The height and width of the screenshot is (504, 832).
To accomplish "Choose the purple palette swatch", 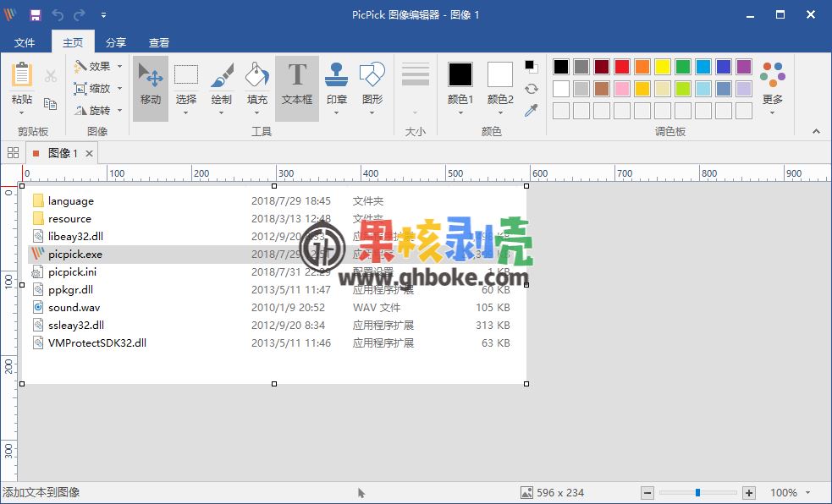I will point(744,67).
